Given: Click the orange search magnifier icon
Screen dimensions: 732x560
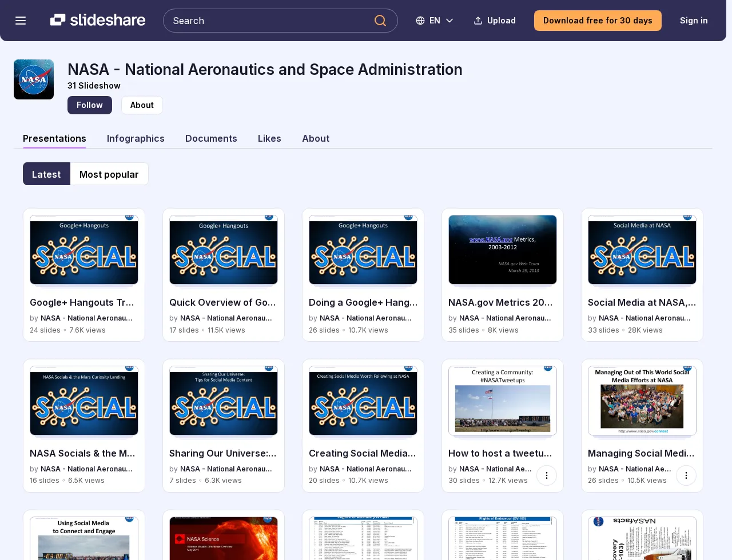Looking at the screenshot, I should coord(380,21).
